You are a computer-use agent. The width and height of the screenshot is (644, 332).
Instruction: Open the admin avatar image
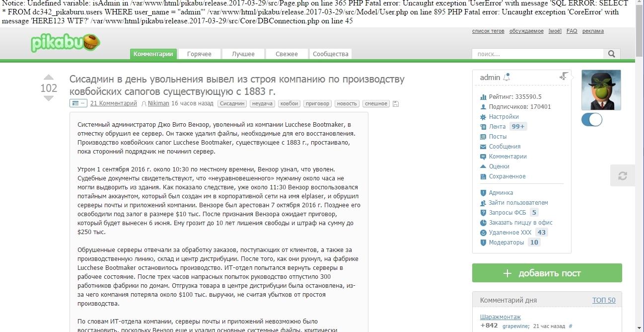(x=601, y=90)
